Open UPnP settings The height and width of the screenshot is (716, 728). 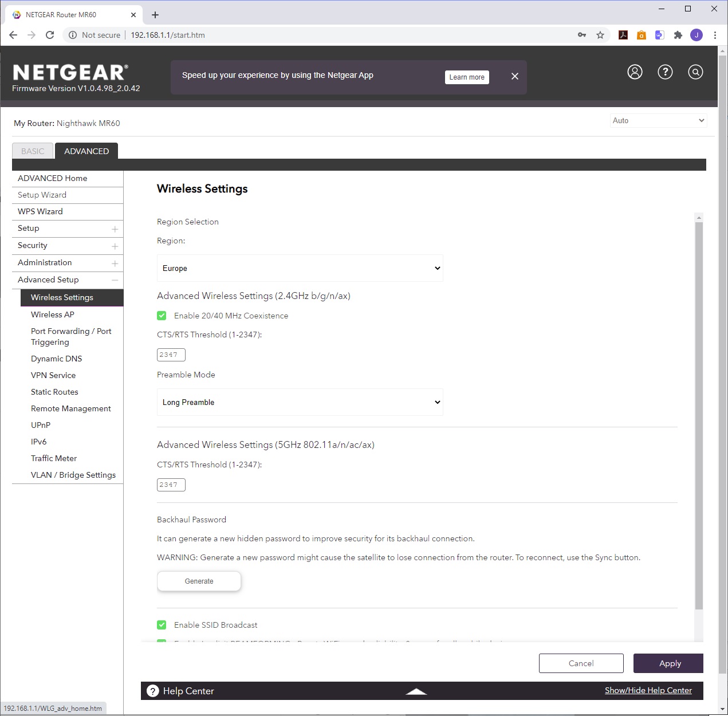pyautogui.click(x=41, y=425)
